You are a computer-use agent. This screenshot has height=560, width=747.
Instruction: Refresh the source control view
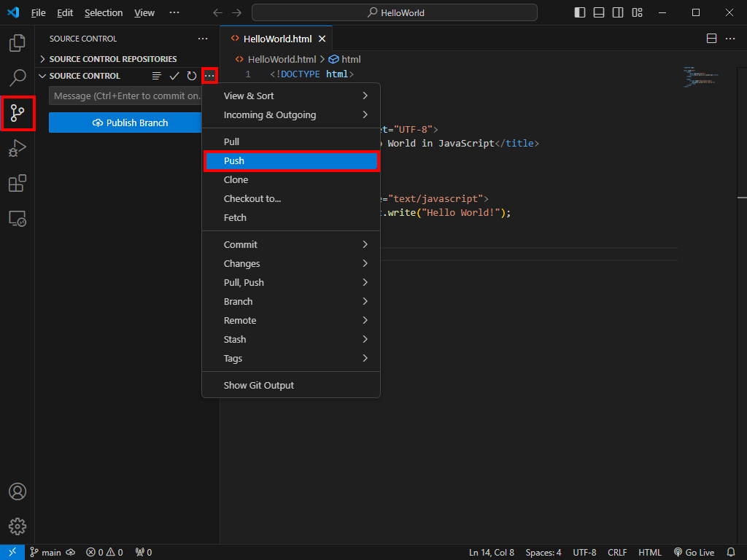click(x=191, y=75)
